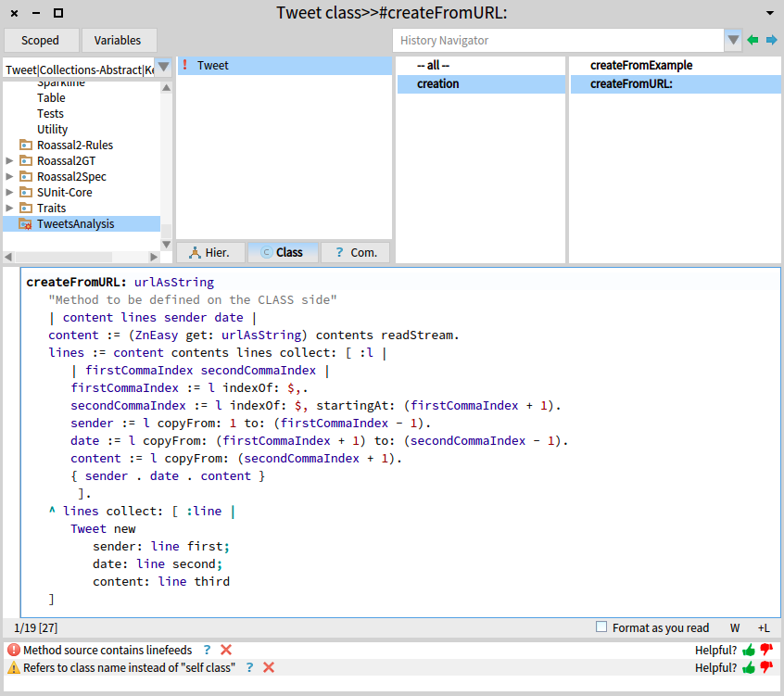Thumbs up the linefeeds rule
This screenshot has width=784, height=696.
click(749, 651)
